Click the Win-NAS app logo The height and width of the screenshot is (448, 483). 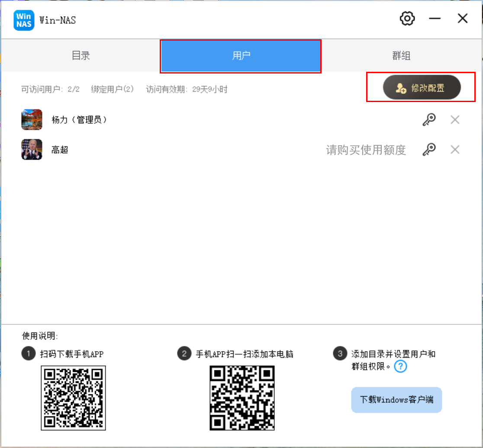[x=24, y=20]
